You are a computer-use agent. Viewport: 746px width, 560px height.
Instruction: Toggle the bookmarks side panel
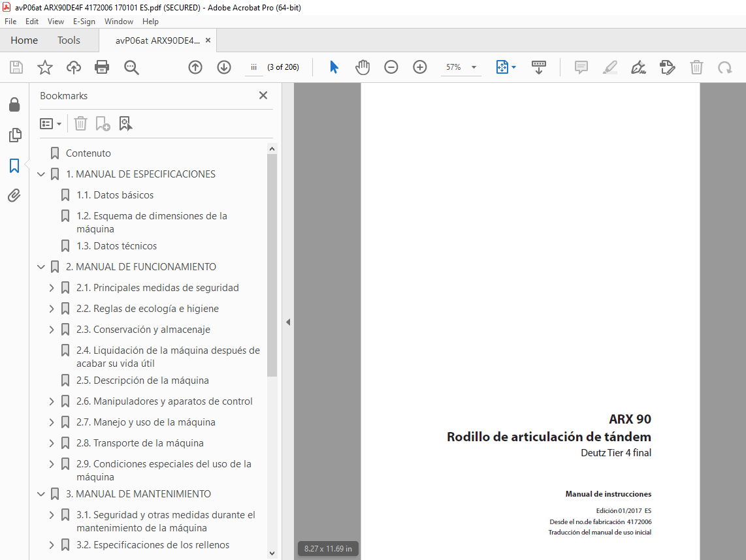tap(14, 165)
